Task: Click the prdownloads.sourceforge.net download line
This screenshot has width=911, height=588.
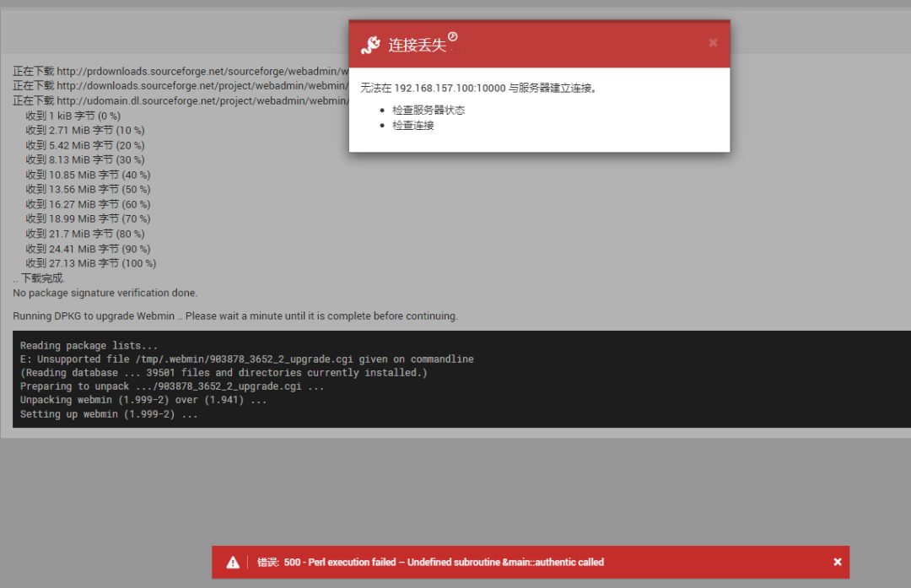Action: (x=181, y=72)
